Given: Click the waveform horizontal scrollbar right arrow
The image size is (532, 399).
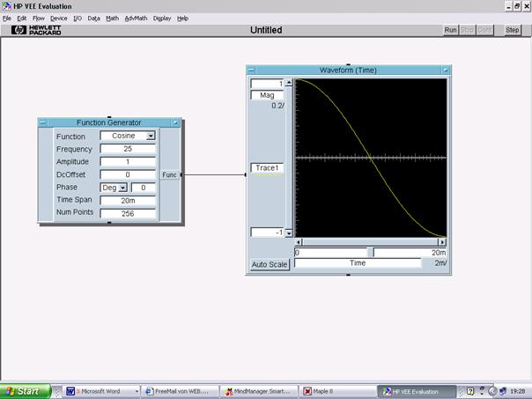Looking at the screenshot, I should (x=442, y=242).
